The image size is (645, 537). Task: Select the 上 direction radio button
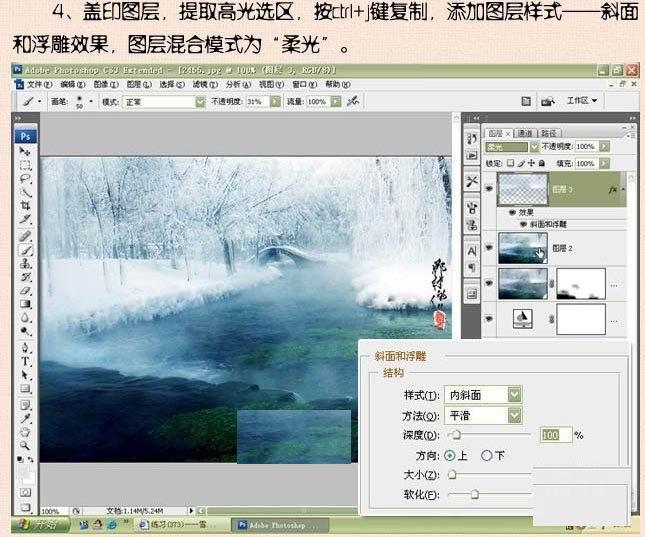pyautogui.click(x=450, y=455)
